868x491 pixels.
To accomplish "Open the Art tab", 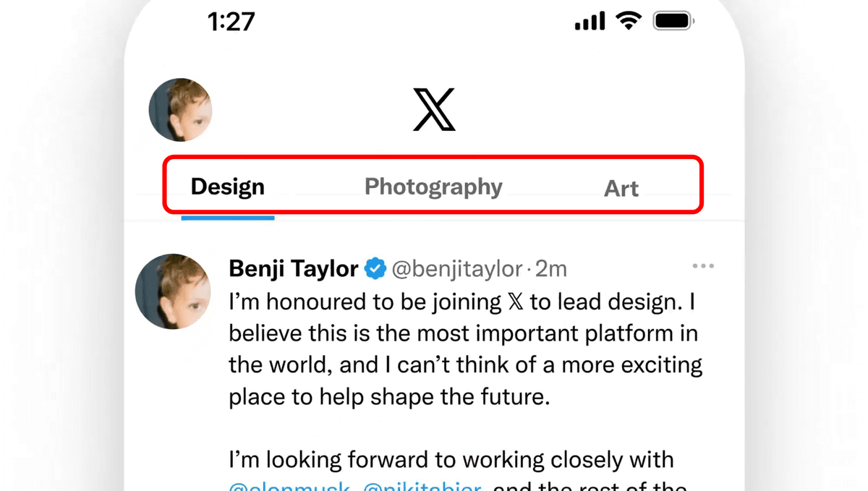I will [621, 189].
